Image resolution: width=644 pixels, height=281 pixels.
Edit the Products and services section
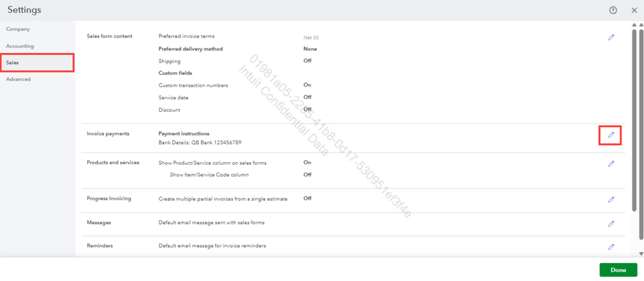[x=611, y=163]
